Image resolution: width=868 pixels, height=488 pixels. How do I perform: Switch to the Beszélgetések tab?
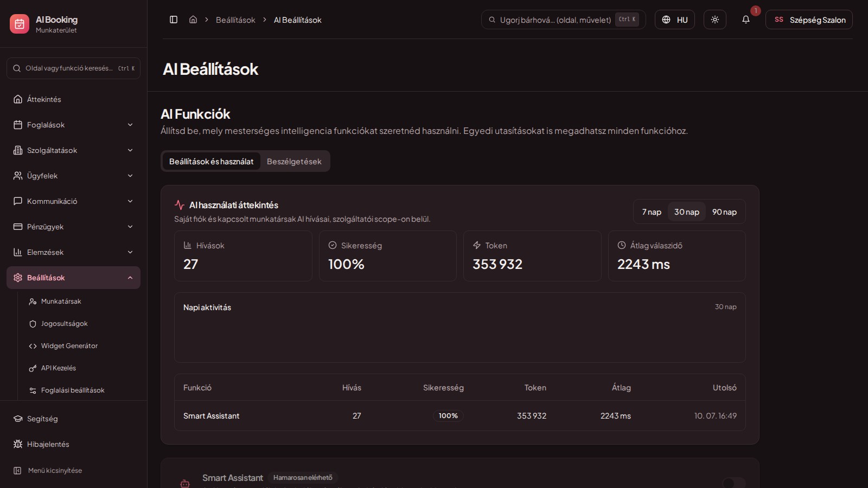tap(294, 162)
